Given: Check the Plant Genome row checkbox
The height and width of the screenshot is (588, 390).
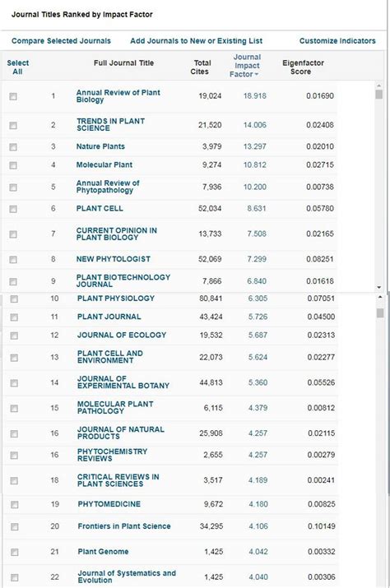Looking at the screenshot, I should 14,552.
